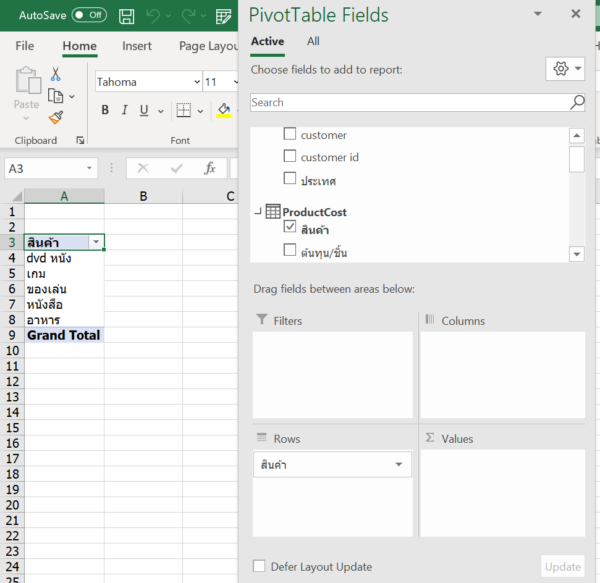Check the ประเทศ field checkbox
Screen dimensions: 600x583
click(x=290, y=178)
